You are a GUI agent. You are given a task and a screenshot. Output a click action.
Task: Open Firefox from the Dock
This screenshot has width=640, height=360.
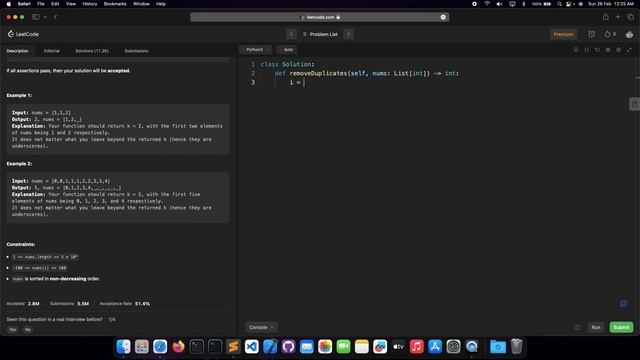coord(178,347)
